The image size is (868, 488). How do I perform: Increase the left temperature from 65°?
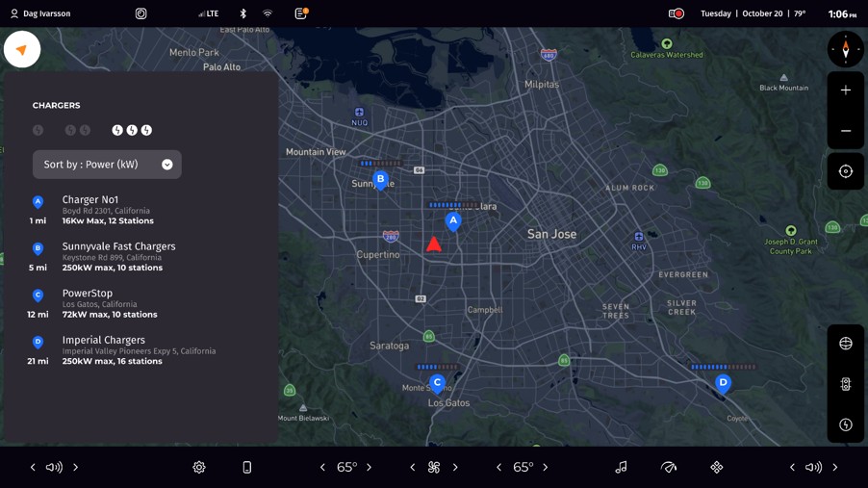pyautogui.click(x=370, y=467)
